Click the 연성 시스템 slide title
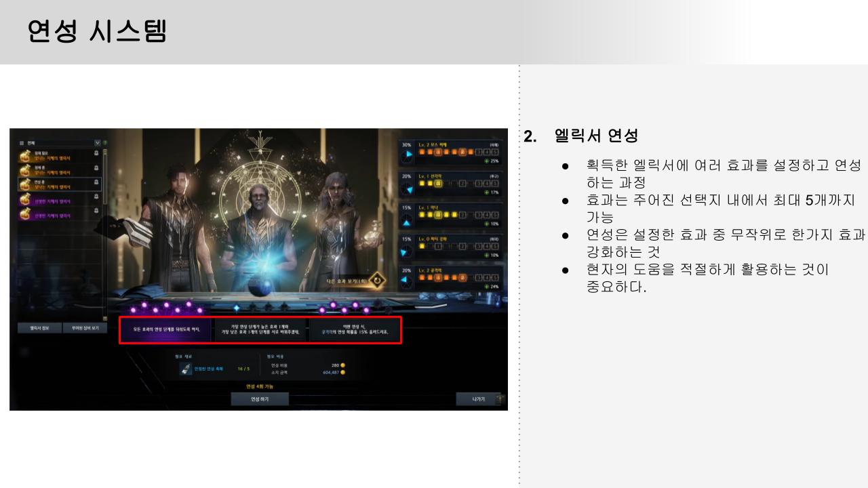 (x=97, y=31)
